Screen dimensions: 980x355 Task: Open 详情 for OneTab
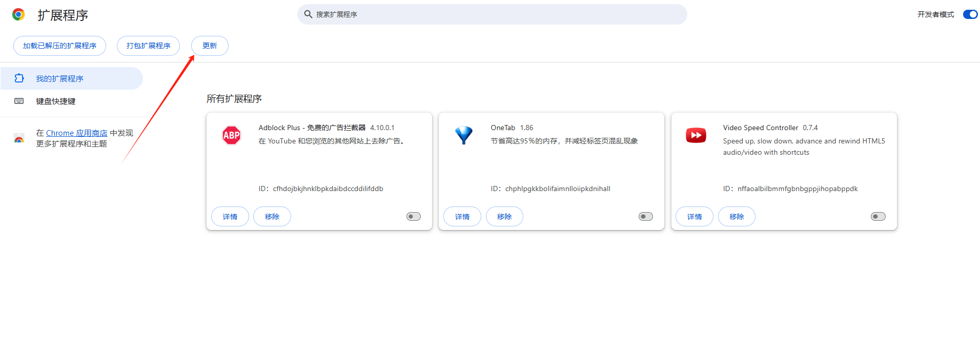point(462,217)
